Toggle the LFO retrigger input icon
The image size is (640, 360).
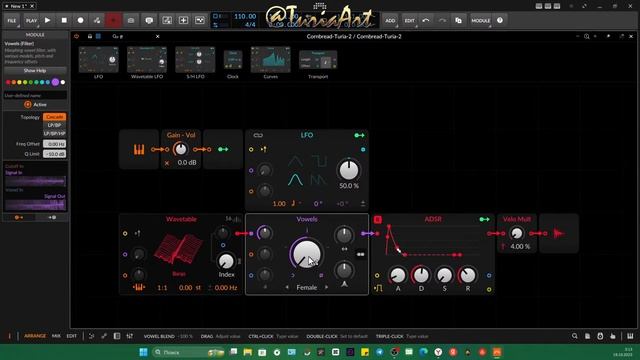pyautogui.click(x=264, y=149)
